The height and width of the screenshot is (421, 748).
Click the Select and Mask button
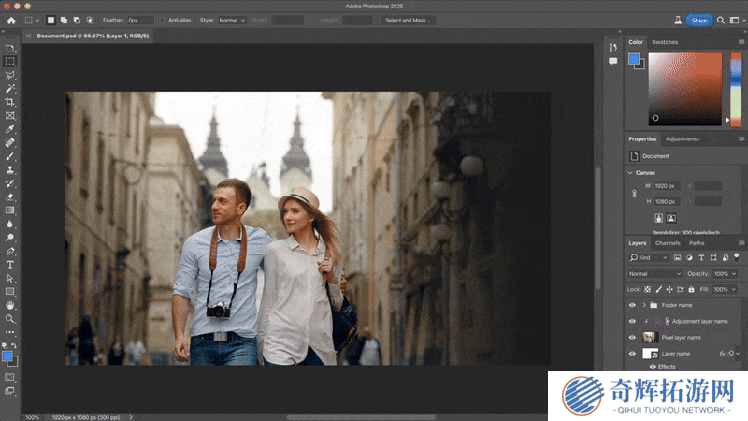click(x=408, y=19)
